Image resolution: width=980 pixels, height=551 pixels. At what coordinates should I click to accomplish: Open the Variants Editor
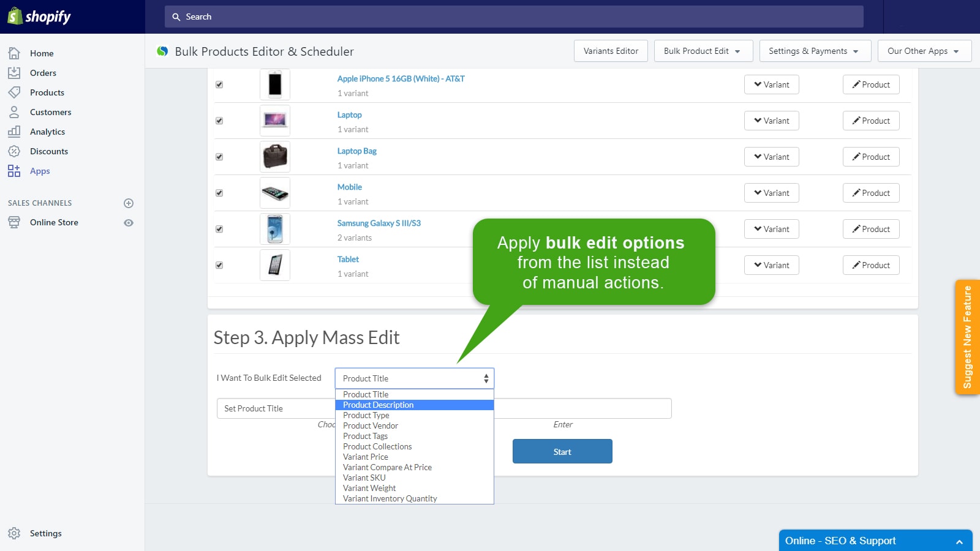coord(611,51)
